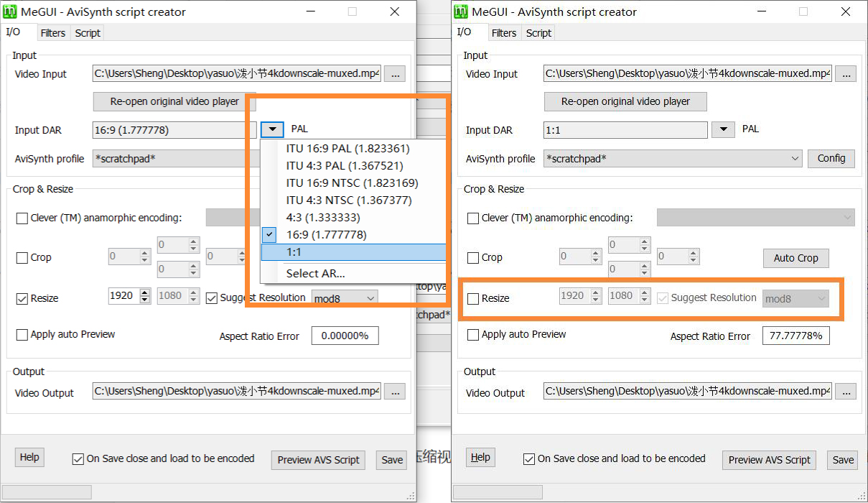This screenshot has height=503, width=868.
Task: Open the Script tab in the right window
Action: coord(538,33)
